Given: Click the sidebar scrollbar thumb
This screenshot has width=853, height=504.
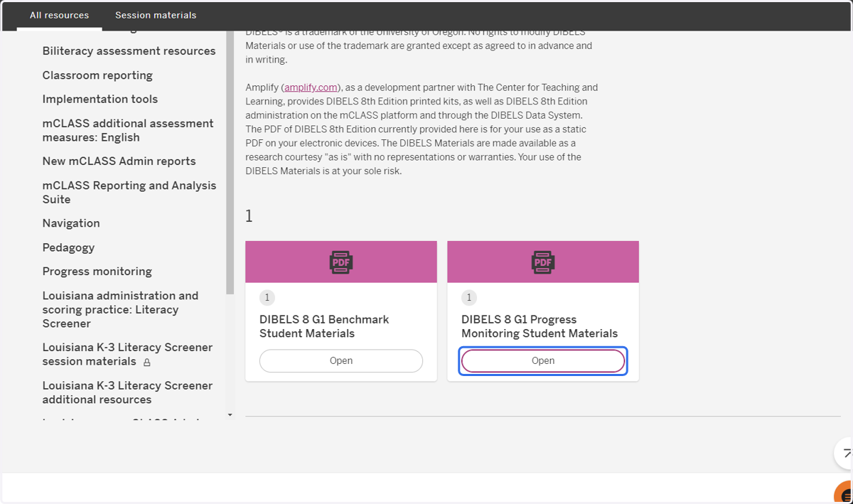Looking at the screenshot, I should tap(230, 163).
